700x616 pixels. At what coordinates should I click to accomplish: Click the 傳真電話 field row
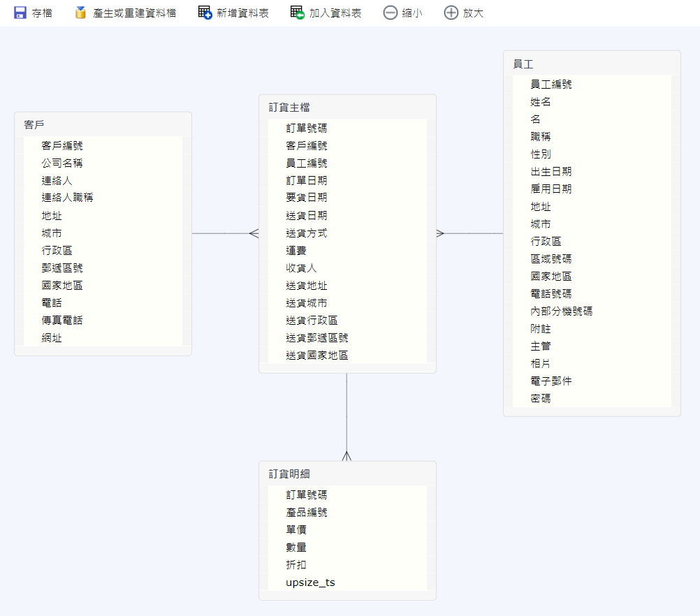(x=103, y=320)
